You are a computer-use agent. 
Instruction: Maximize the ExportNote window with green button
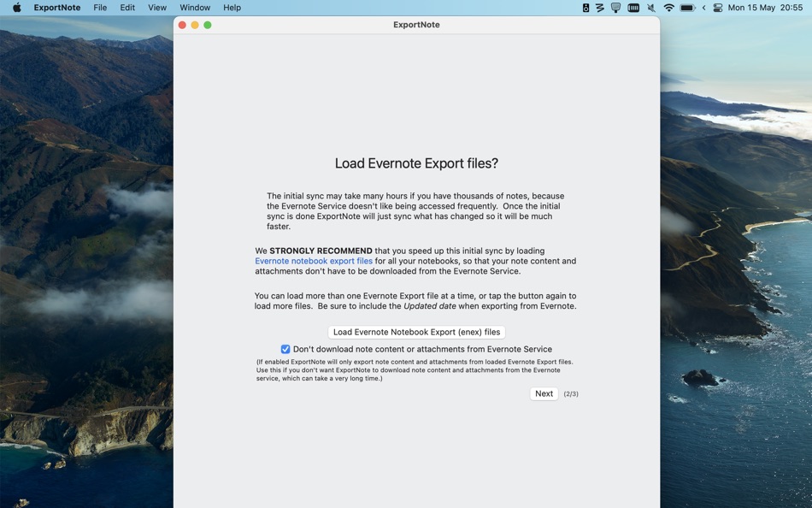pyautogui.click(x=208, y=25)
